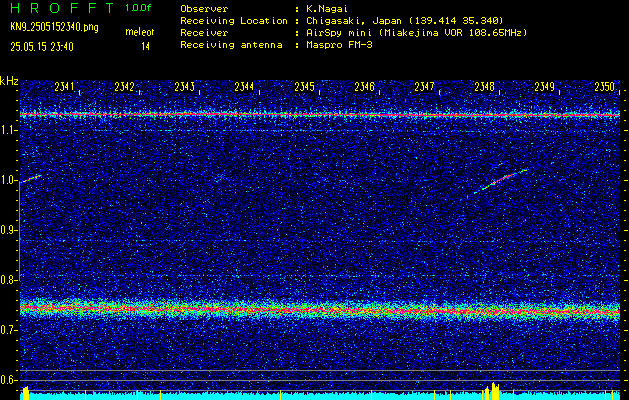629x400 pixels.
Task: Click the 1.1 kHz axis label
Action: tap(7, 130)
